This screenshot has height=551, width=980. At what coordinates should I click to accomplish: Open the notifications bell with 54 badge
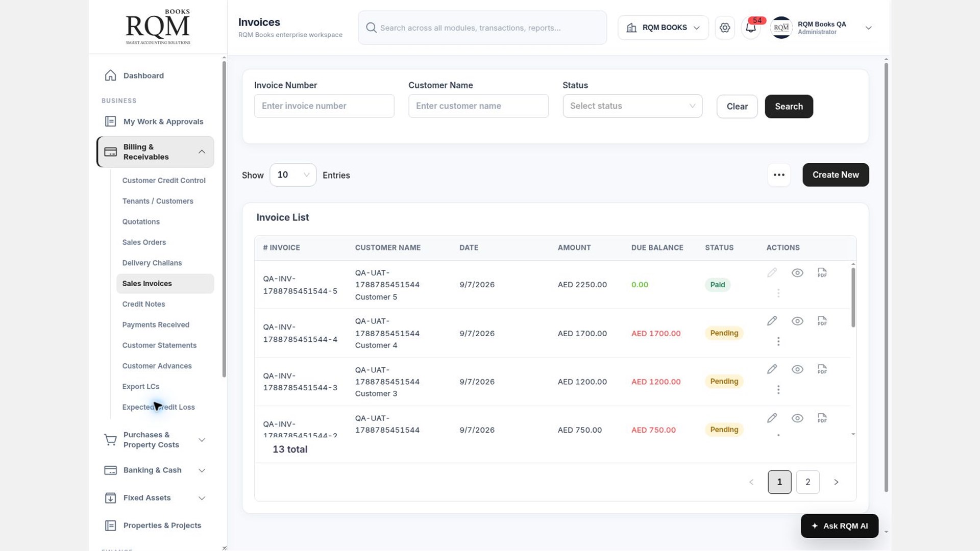tap(751, 28)
